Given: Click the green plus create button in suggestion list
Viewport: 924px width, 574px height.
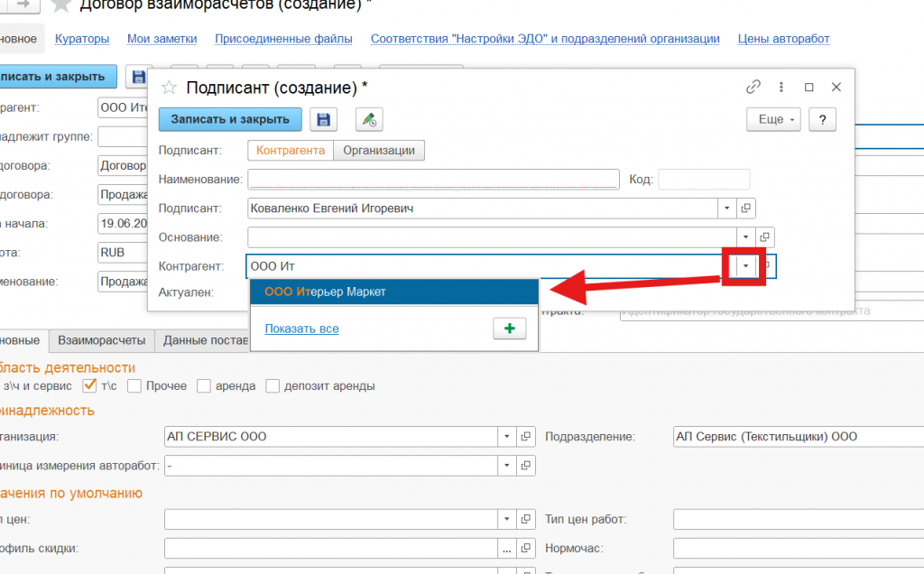Looking at the screenshot, I should pyautogui.click(x=509, y=329).
